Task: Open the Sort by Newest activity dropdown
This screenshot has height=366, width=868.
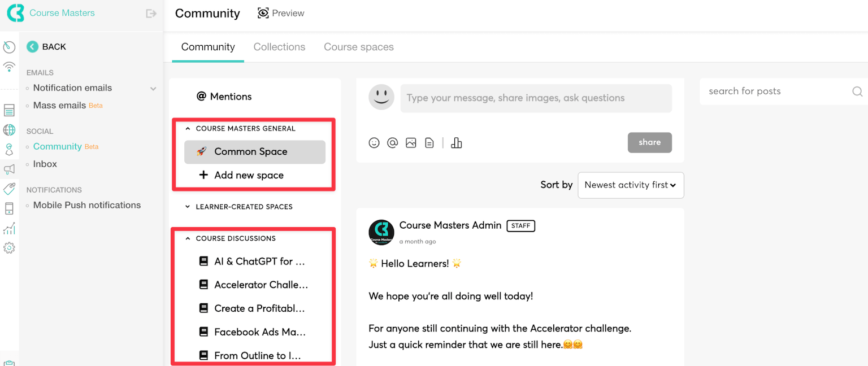Action: 631,185
